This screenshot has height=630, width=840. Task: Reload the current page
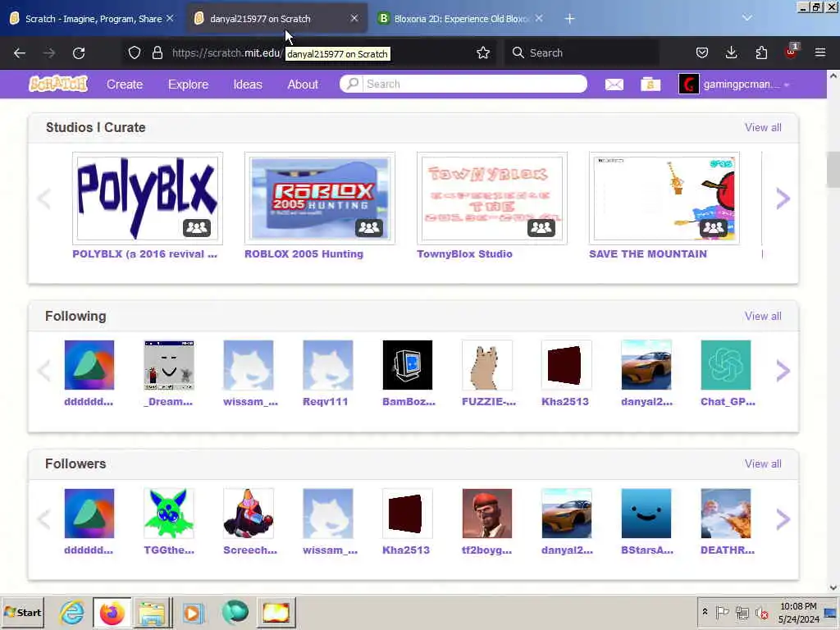tap(79, 52)
